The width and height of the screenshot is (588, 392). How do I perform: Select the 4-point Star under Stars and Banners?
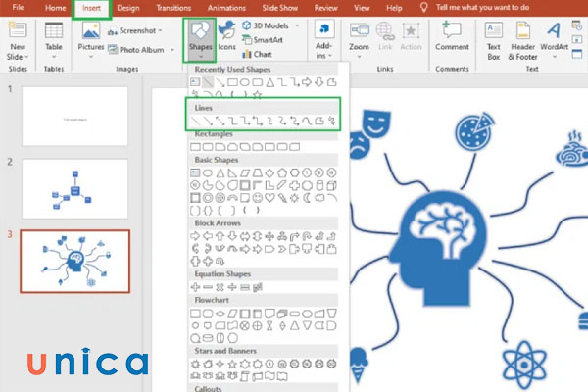[220, 364]
